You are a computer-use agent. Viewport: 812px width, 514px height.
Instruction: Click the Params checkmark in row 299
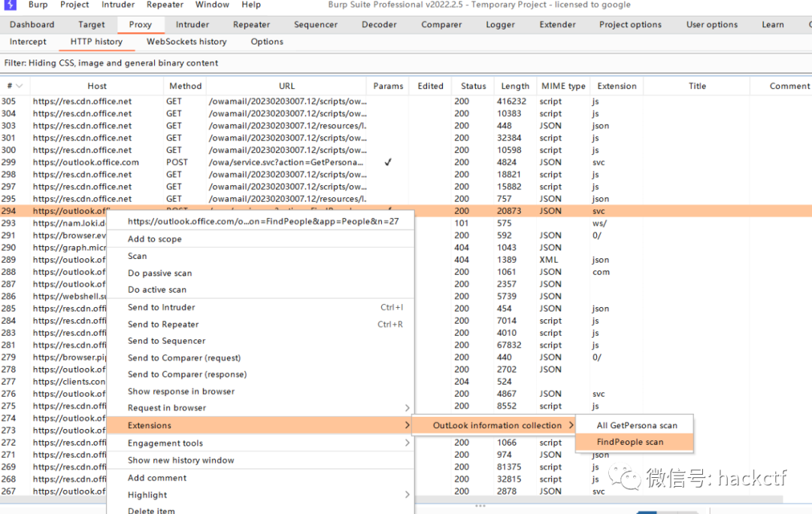tap(388, 163)
